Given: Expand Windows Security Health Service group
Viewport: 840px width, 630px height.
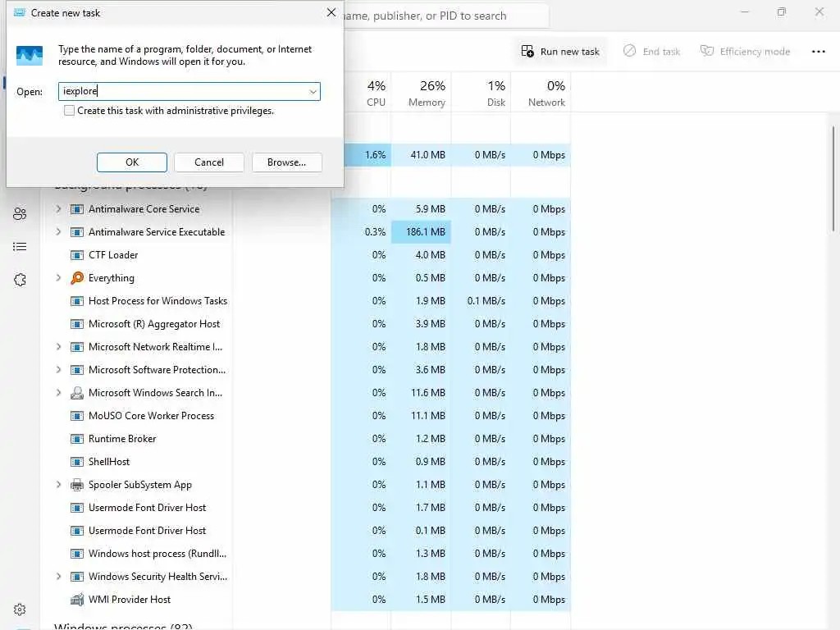Looking at the screenshot, I should [58, 577].
